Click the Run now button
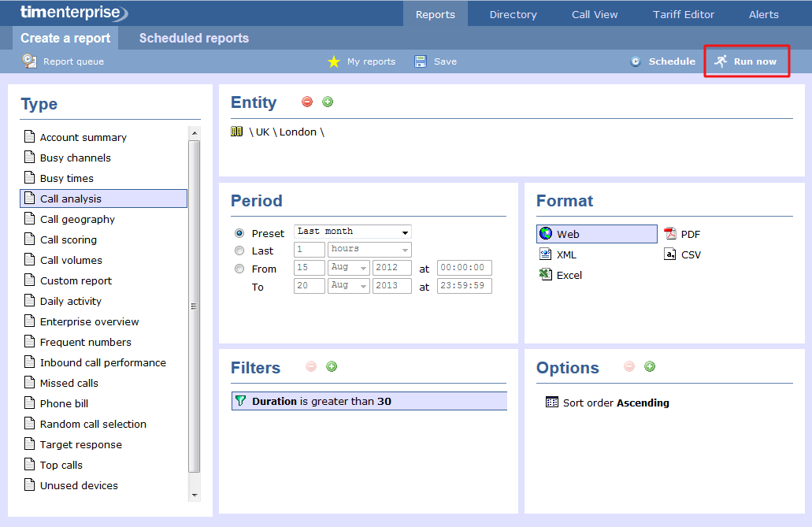 point(747,61)
